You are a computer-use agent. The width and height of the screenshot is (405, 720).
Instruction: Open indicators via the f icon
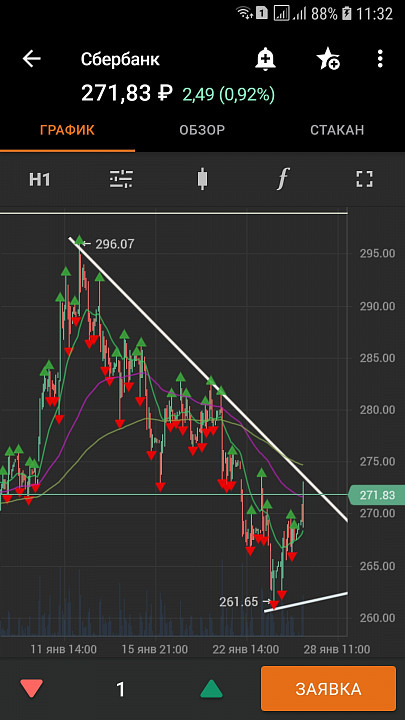(283, 179)
